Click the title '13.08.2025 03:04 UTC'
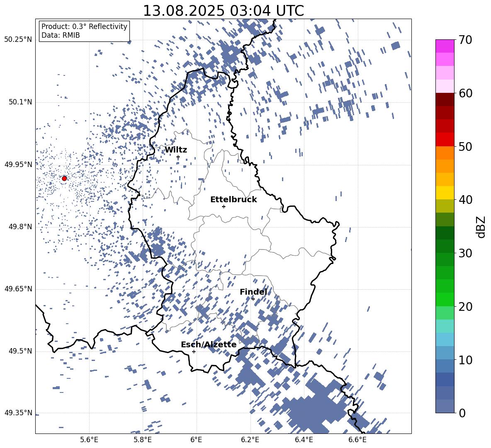 pos(223,11)
